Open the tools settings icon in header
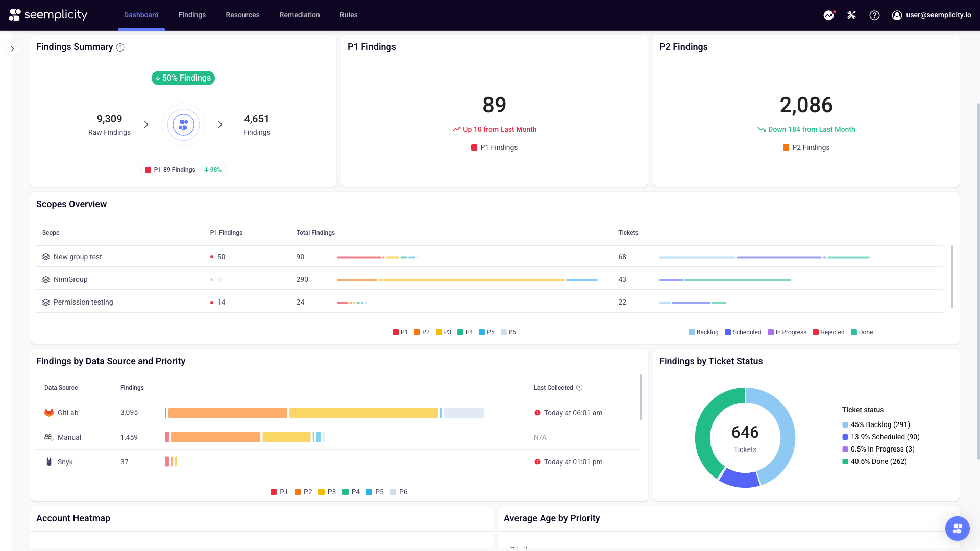This screenshot has height=551, width=980. pyautogui.click(x=851, y=15)
